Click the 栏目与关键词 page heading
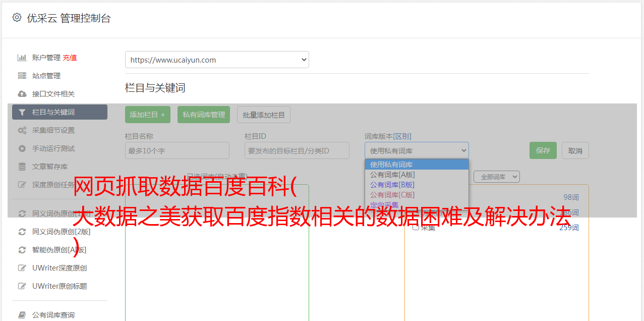Viewport: 644px width, 321px height. point(155,88)
